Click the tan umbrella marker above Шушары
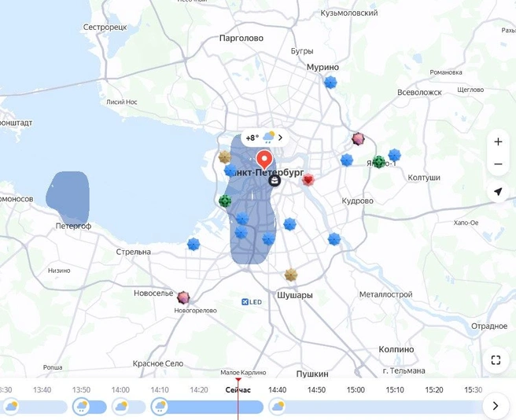This screenshot has width=516, height=420. point(291,274)
